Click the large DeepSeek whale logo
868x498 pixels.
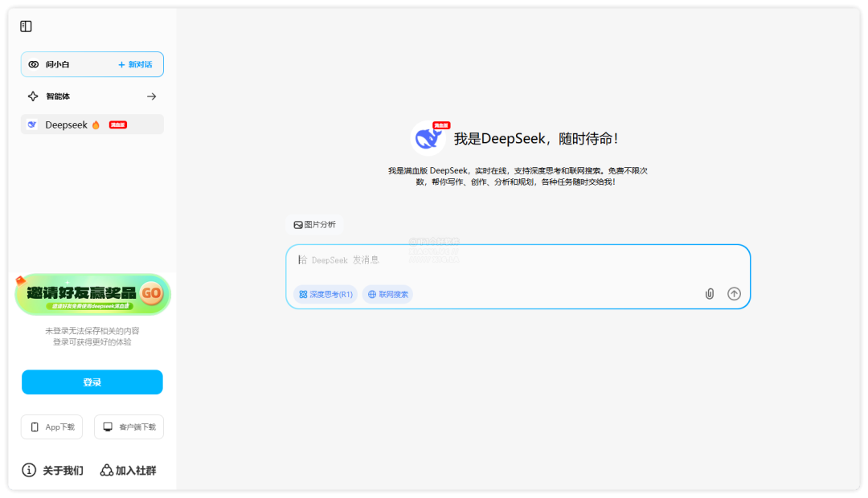(428, 138)
